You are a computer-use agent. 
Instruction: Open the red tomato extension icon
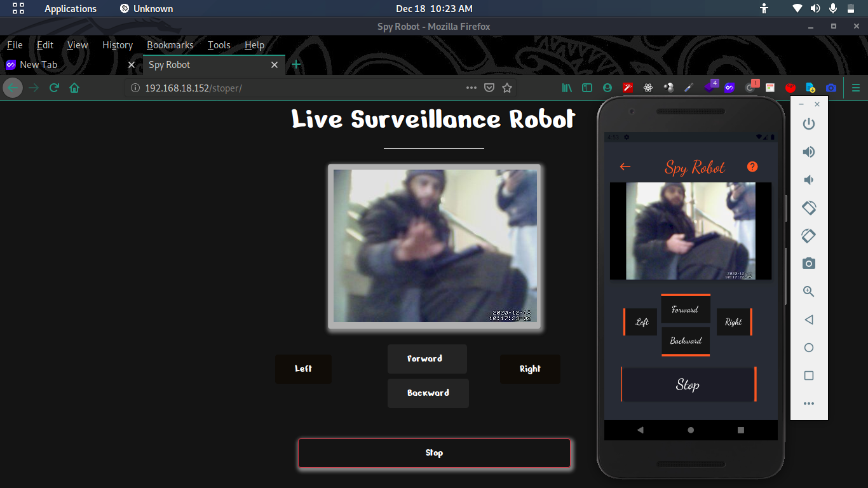(790, 88)
